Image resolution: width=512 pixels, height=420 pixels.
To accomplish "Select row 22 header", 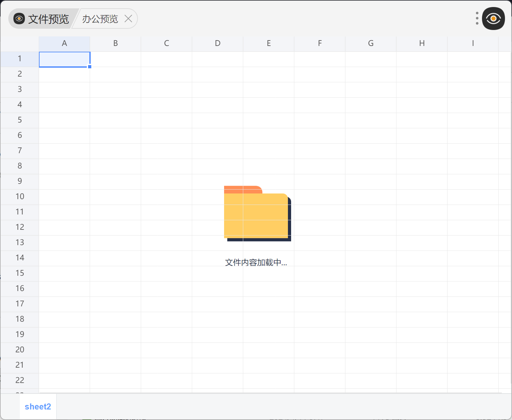I will (20, 380).
